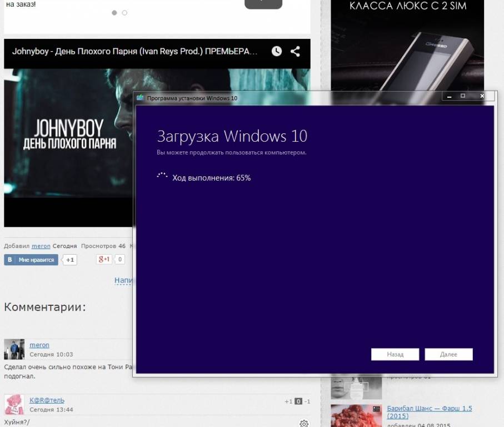Click 'Сегодня 13:44' comment timestamp
This screenshot has height=427, width=504.
(51, 410)
